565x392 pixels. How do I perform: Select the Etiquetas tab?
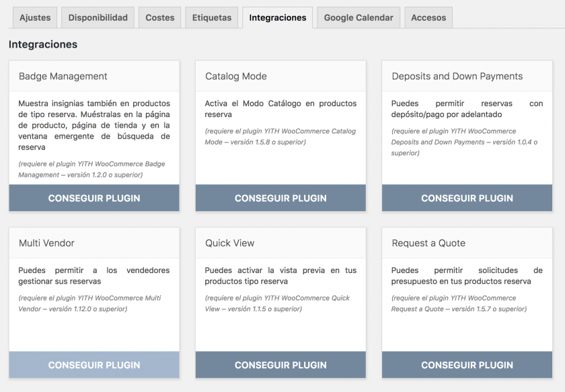click(x=212, y=17)
